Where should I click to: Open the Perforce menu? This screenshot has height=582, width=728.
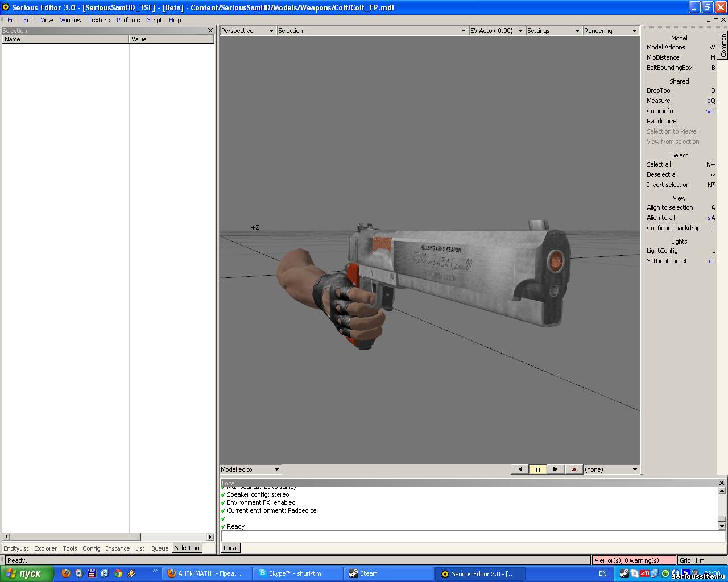coord(128,20)
